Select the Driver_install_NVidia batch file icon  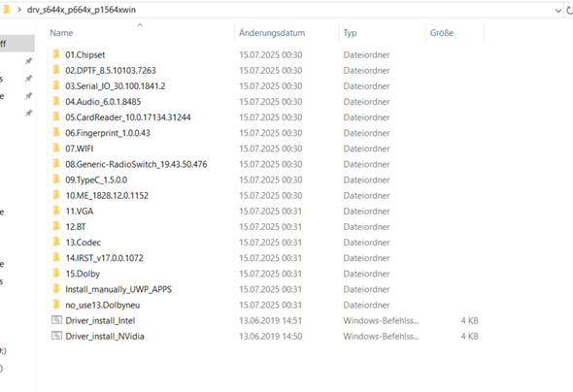point(56,336)
